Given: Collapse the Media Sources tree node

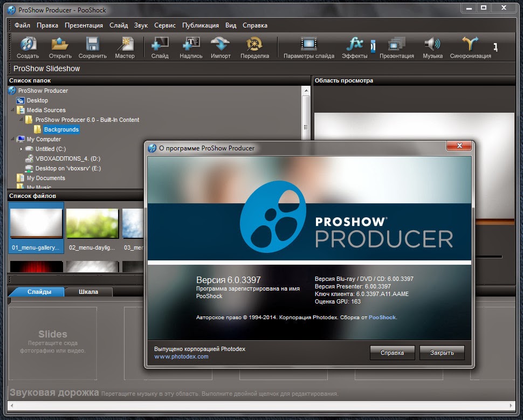Looking at the screenshot, I should (13, 110).
